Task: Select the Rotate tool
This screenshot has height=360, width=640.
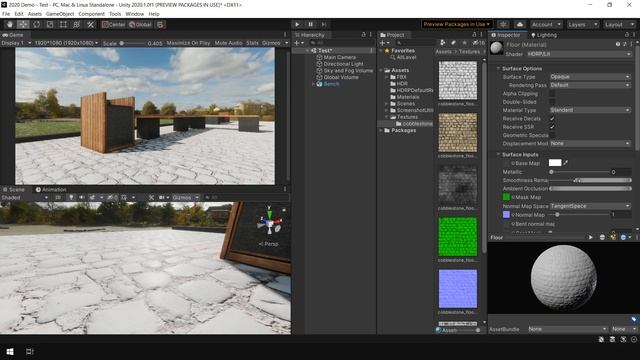Action: [x=36, y=24]
